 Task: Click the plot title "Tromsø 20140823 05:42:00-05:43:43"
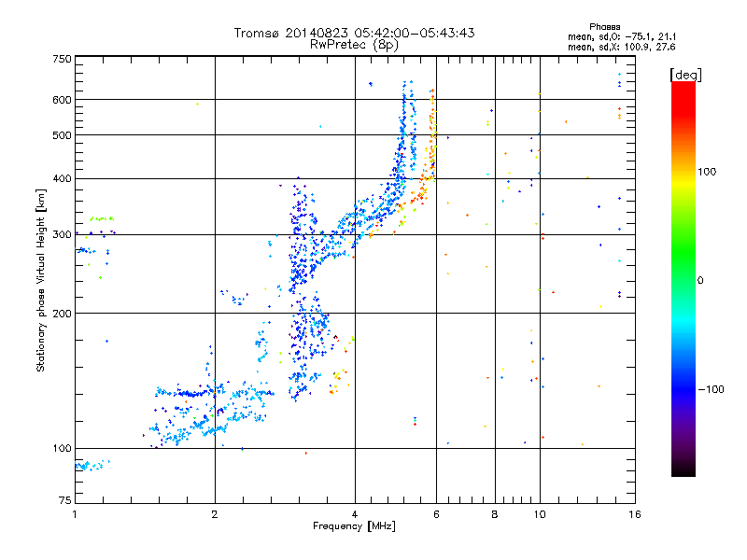pyautogui.click(x=354, y=33)
